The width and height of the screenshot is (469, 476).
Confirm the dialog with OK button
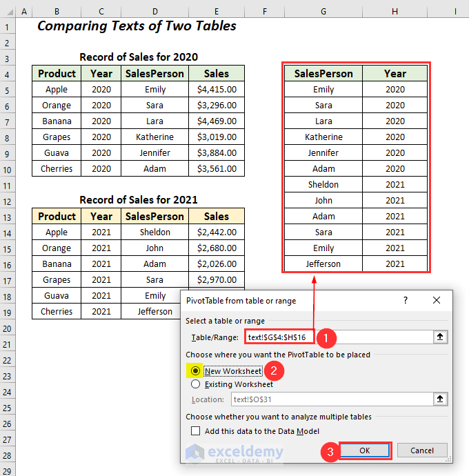pos(365,450)
